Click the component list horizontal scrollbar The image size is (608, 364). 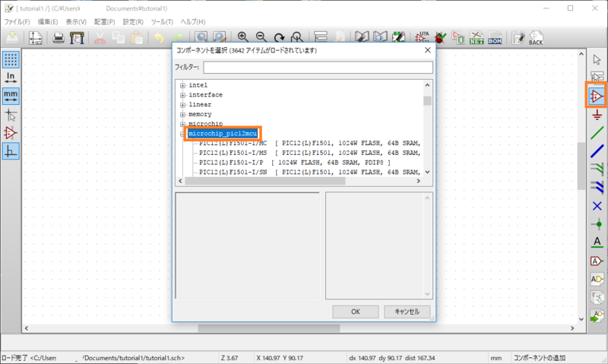[264, 181]
